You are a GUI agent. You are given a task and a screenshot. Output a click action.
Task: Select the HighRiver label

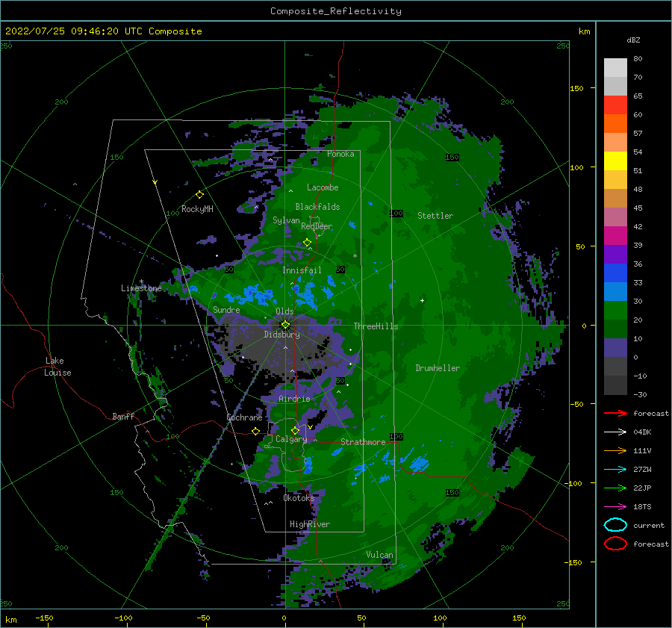tap(310, 524)
